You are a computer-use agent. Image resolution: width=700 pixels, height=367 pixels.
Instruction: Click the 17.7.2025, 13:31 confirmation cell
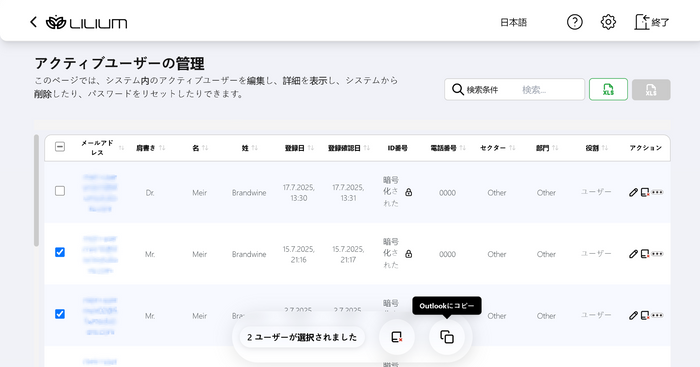[348, 193]
